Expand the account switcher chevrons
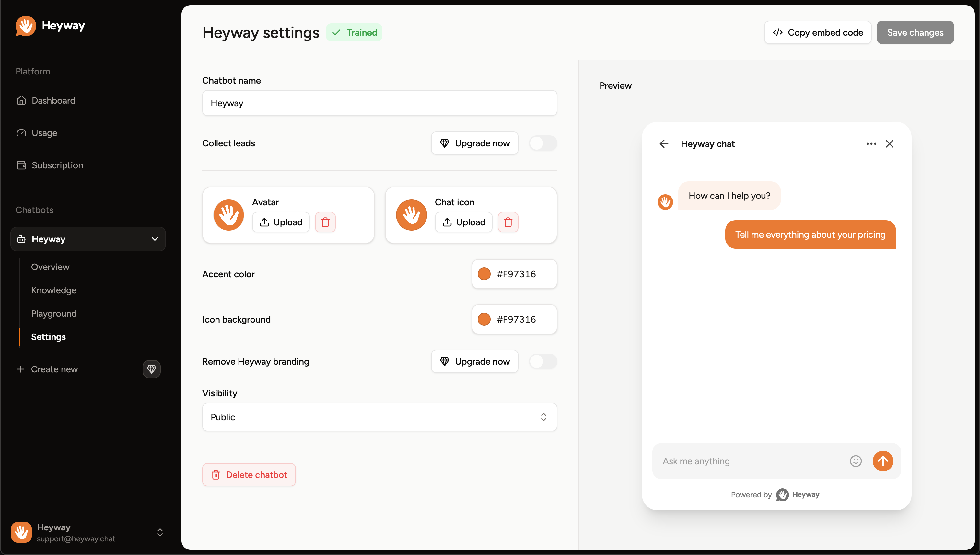980x555 pixels. click(x=160, y=532)
